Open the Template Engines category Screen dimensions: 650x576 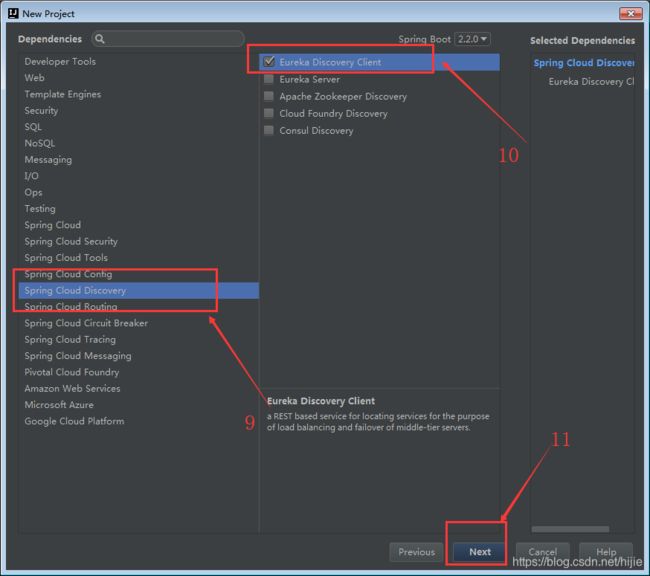click(x=138, y=94)
